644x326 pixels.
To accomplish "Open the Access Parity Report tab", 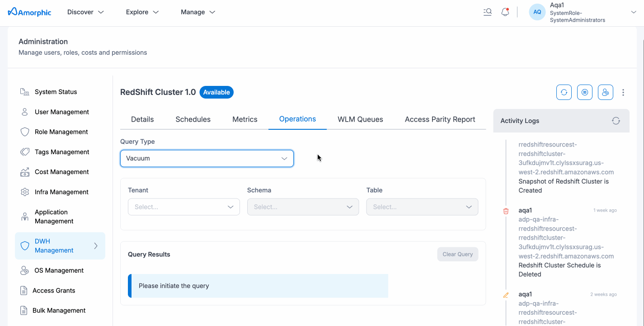I will pos(440,119).
